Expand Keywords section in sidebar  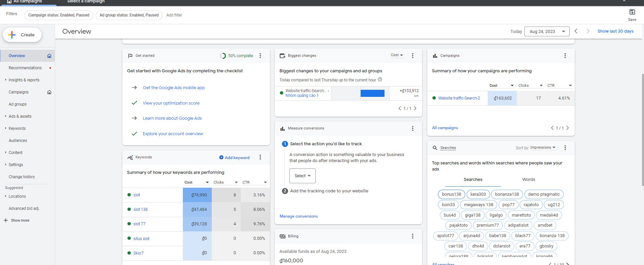click(x=6, y=128)
